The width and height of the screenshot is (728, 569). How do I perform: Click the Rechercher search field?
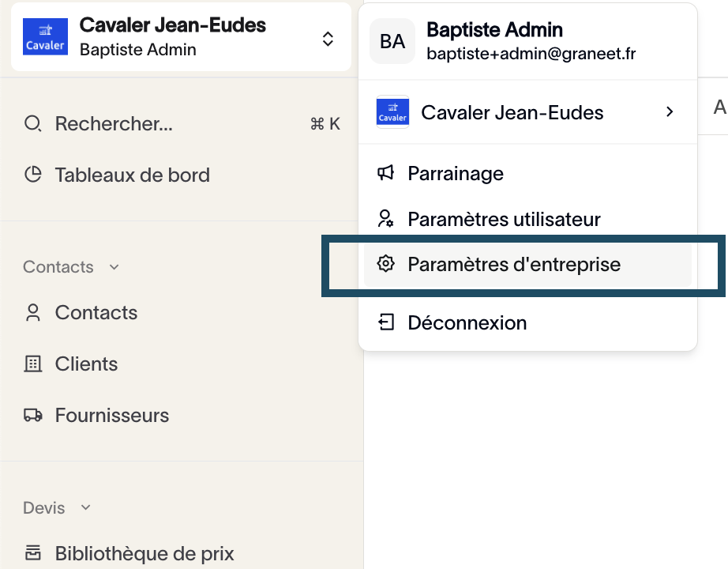[114, 124]
